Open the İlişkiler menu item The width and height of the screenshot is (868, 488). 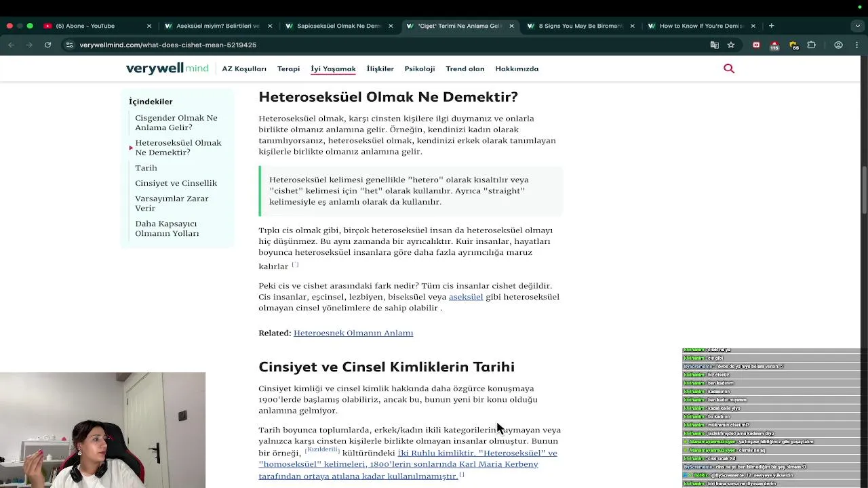click(x=380, y=68)
